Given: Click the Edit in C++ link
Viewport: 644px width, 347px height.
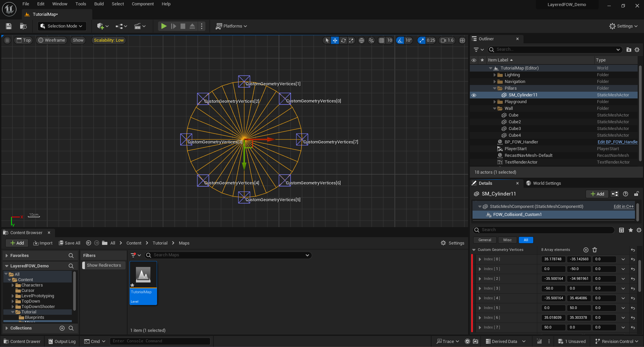Looking at the screenshot, I should click(624, 207).
